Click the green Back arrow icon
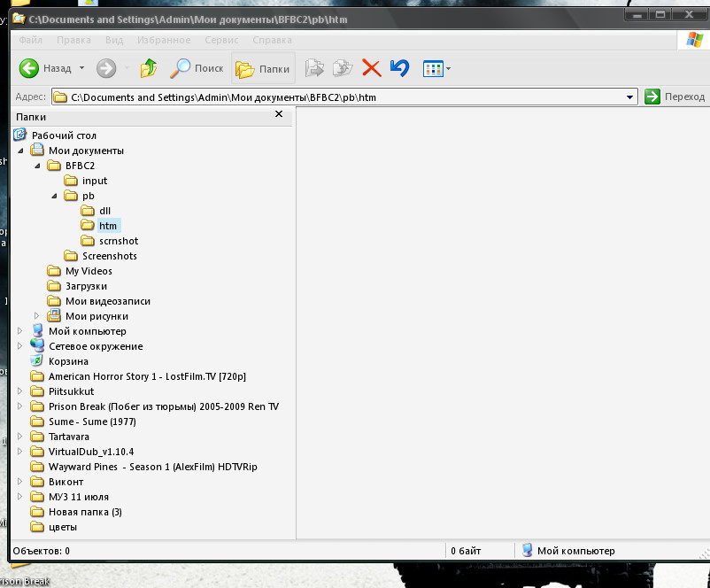This screenshot has width=710, height=588. [x=29, y=68]
